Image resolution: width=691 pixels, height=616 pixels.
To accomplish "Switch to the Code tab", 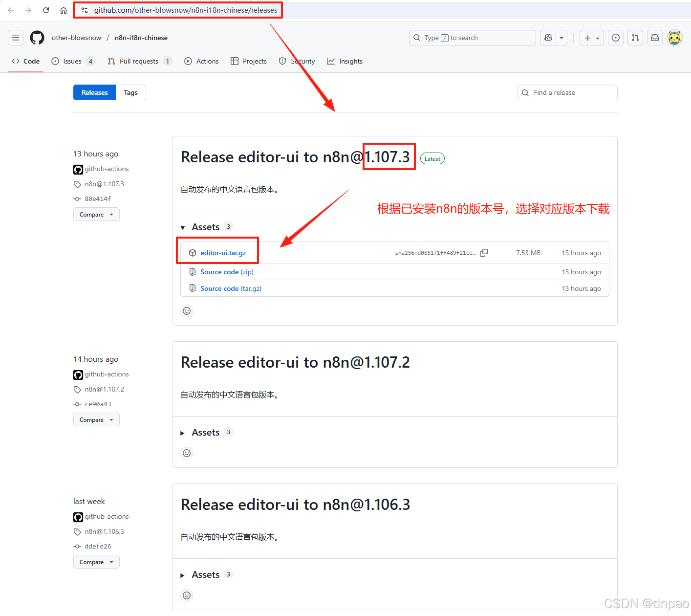I will click(x=25, y=61).
